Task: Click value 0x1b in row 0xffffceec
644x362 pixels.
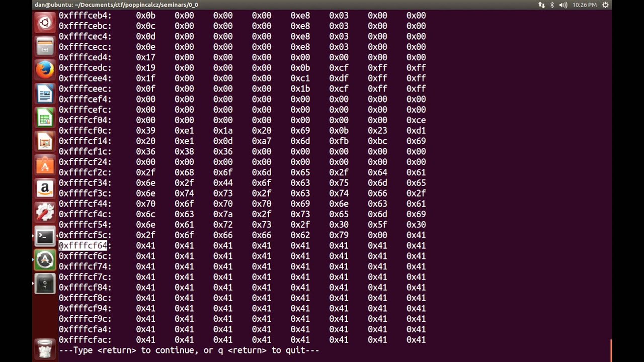Action: [x=300, y=88]
